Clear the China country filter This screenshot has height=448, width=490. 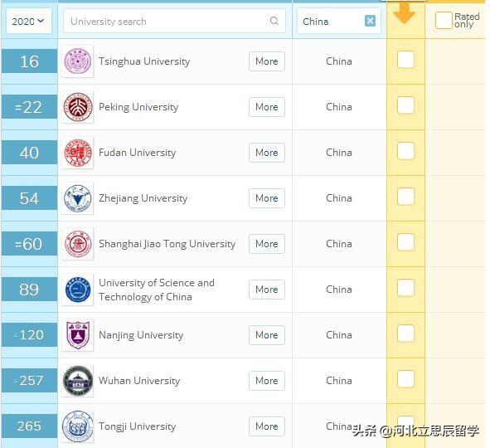point(370,21)
